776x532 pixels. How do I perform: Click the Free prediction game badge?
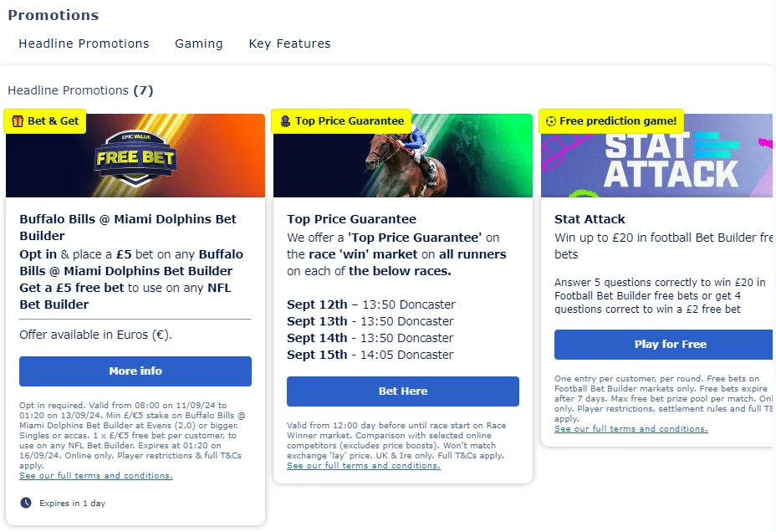(x=611, y=120)
